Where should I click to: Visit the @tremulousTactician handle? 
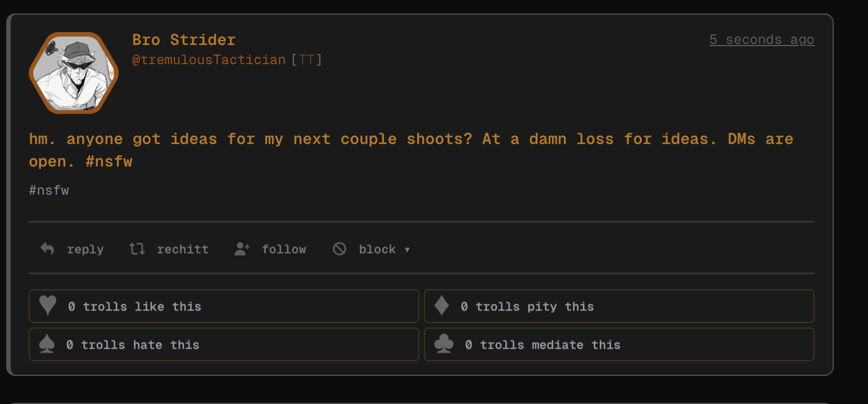point(209,60)
